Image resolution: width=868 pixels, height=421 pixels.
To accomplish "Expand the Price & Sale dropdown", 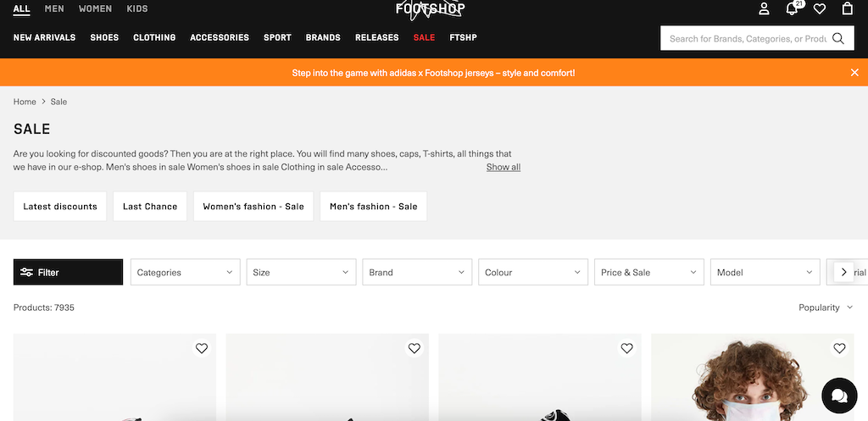I will point(649,272).
